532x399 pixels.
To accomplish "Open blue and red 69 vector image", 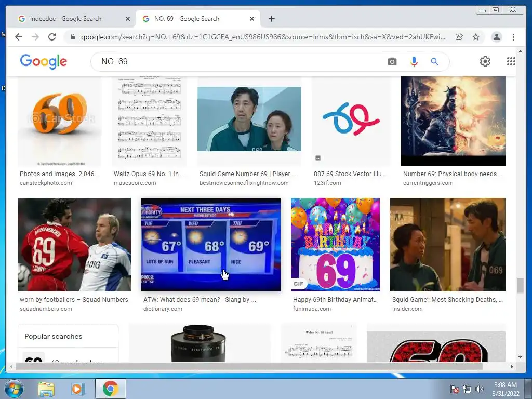I will pos(351,121).
